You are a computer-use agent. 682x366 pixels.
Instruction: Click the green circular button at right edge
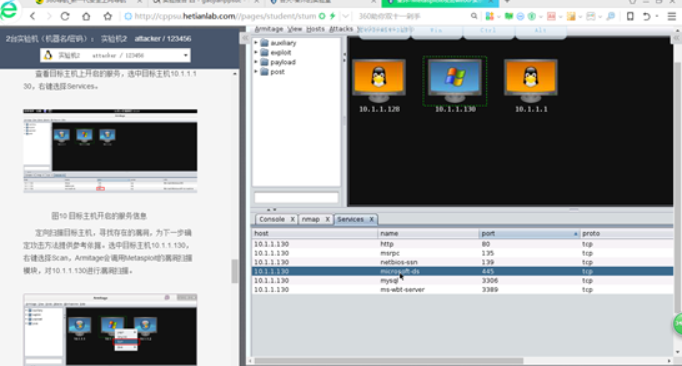click(678, 324)
